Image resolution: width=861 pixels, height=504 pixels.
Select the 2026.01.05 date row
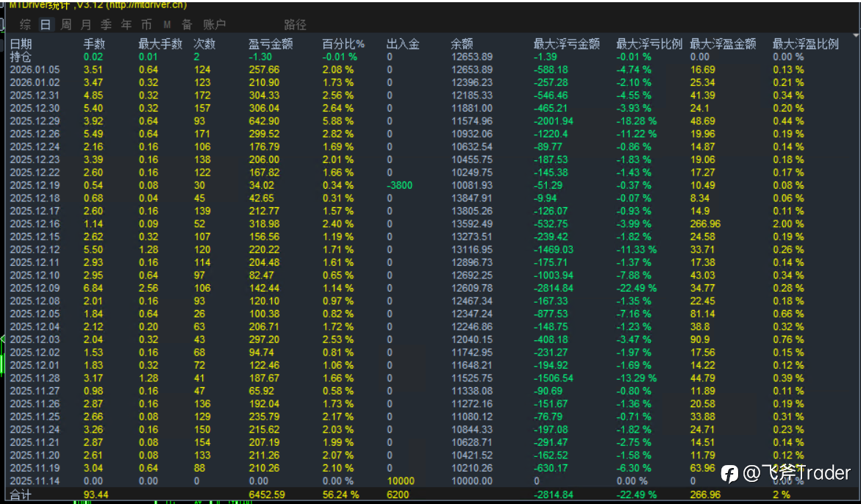35,70
